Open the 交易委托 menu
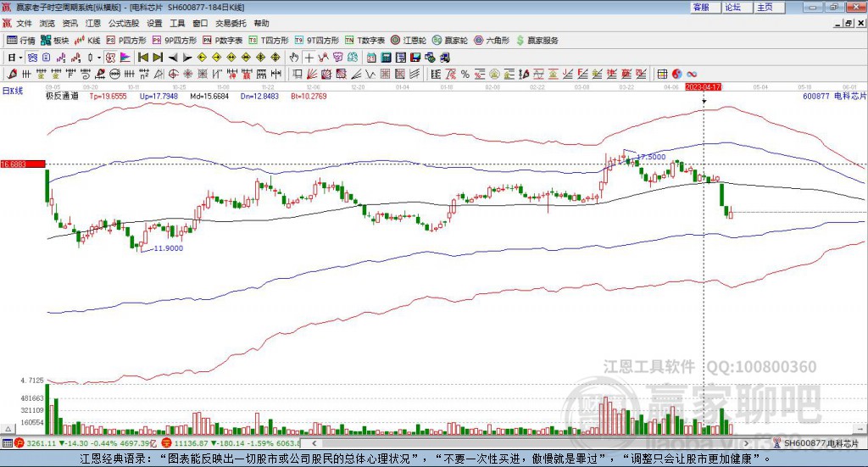This screenshot has width=868, height=467. coord(231,23)
